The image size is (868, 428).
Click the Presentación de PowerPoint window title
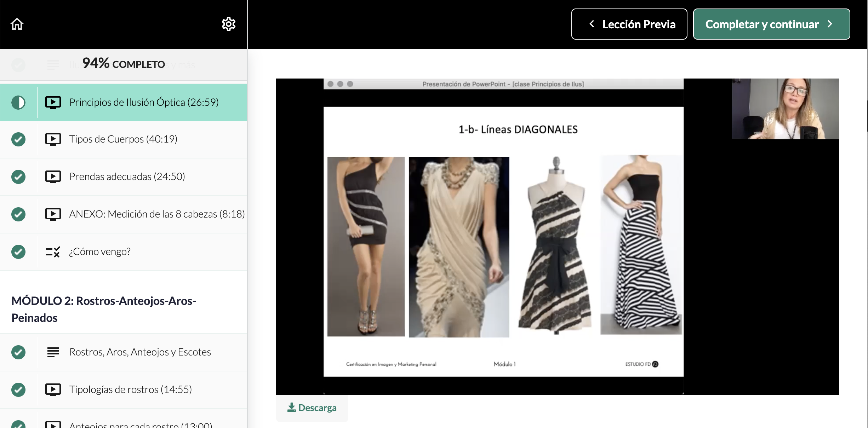click(x=503, y=84)
